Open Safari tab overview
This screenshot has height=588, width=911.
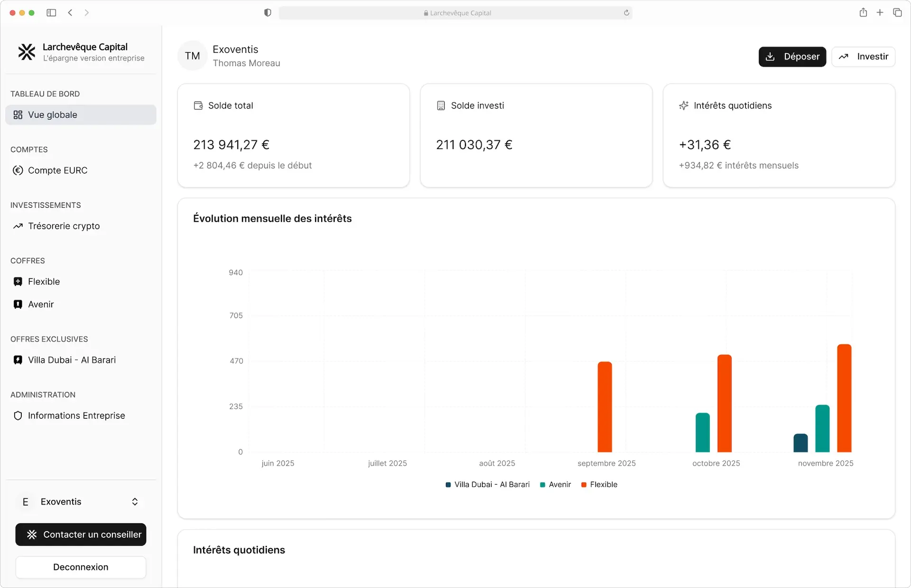coord(897,13)
